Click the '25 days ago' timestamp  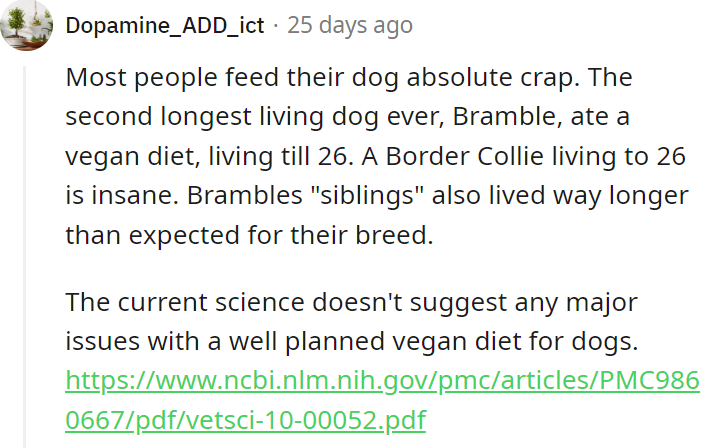coord(350,25)
